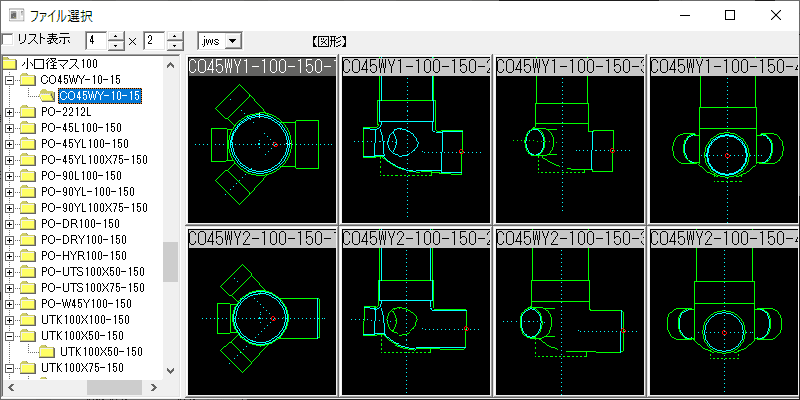The width and height of the screenshot is (800, 400).
Task: Collapse the CO45WY-10-15 parent folder
Action: pos(9,80)
